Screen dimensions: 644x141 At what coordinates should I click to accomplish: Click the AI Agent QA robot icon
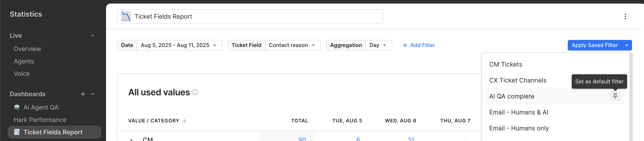(17, 107)
